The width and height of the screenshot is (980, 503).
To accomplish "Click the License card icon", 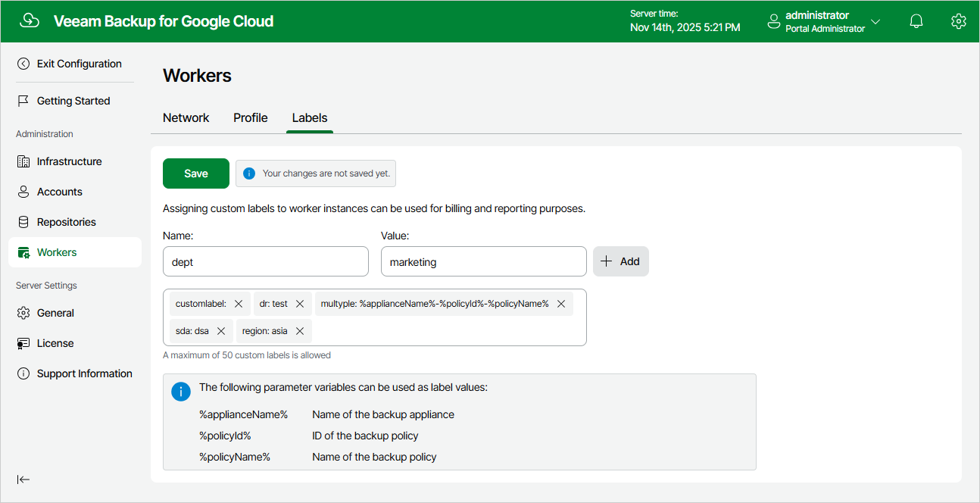I will point(23,343).
